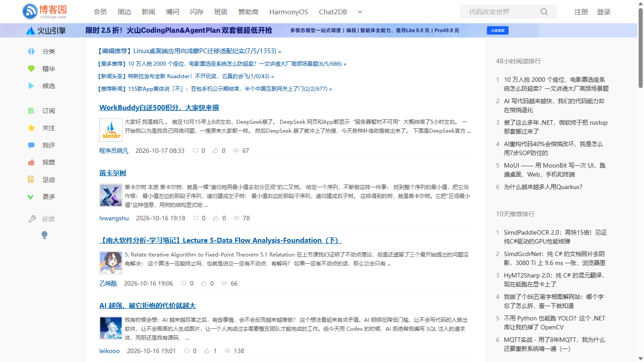Open ranking item 为什么越来越多人用Quarkus?
644x362 pixels.
(543, 187)
